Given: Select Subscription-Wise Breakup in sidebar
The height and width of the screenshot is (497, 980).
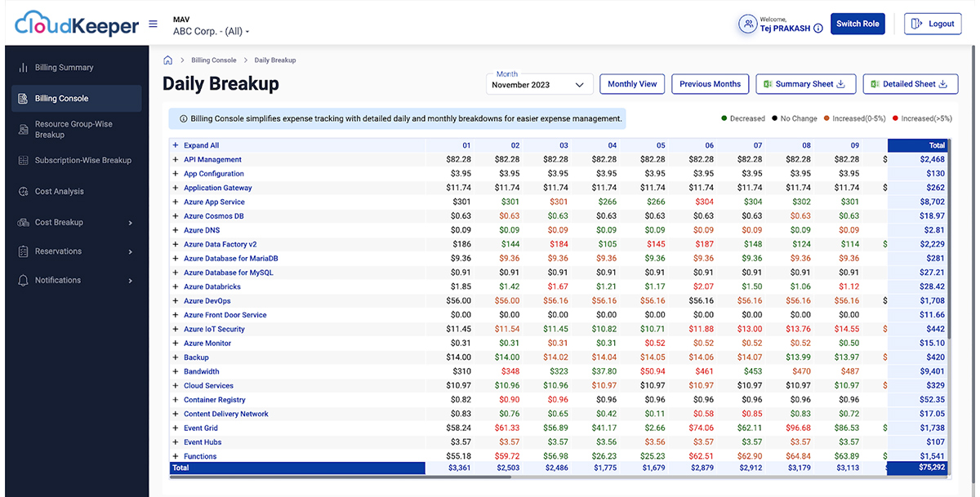Looking at the screenshot, I should pos(82,161).
